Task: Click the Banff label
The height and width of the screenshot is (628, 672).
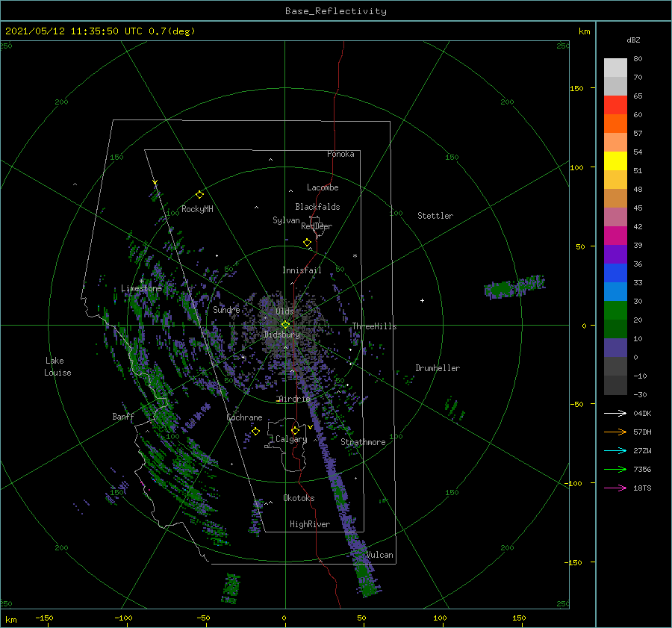Action: click(x=123, y=416)
